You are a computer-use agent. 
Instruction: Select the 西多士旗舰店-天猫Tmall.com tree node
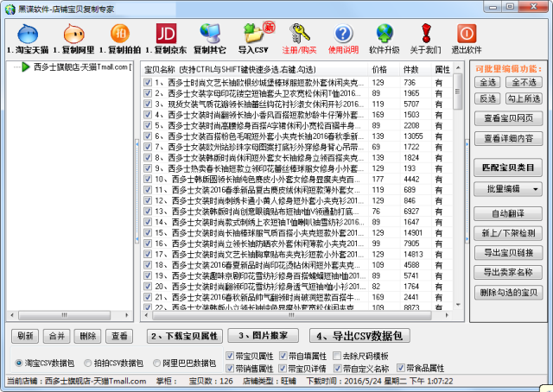(83, 67)
